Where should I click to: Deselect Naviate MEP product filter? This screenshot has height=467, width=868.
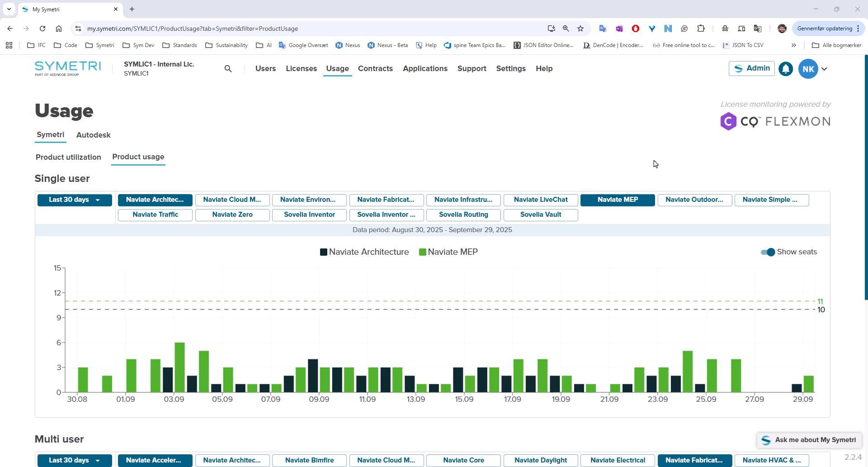tap(618, 200)
